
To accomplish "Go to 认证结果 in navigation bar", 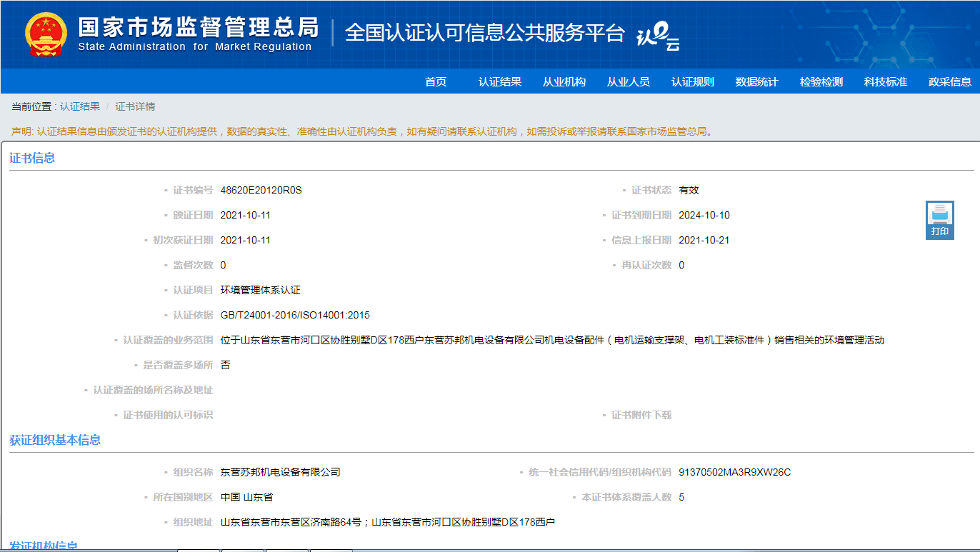I will (500, 81).
